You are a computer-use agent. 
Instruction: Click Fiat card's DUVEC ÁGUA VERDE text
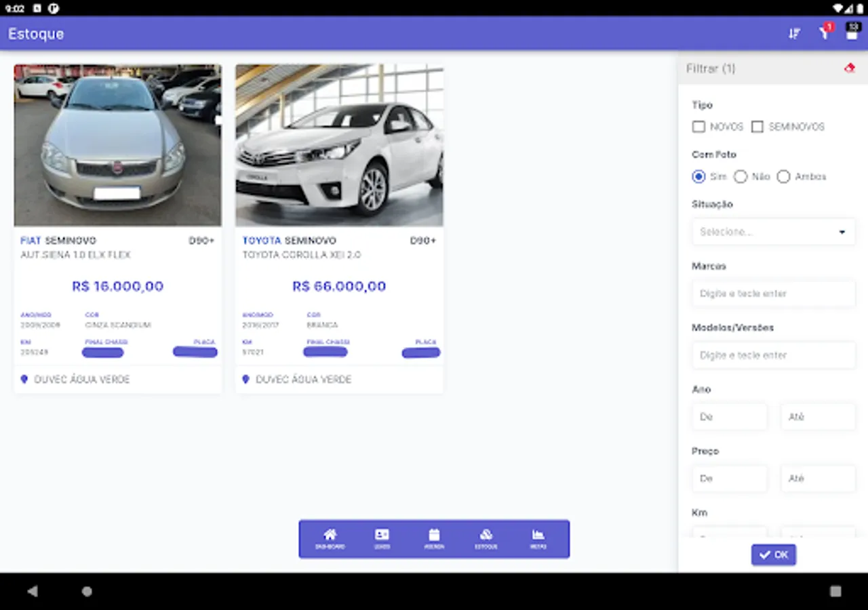tap(82, 380)
